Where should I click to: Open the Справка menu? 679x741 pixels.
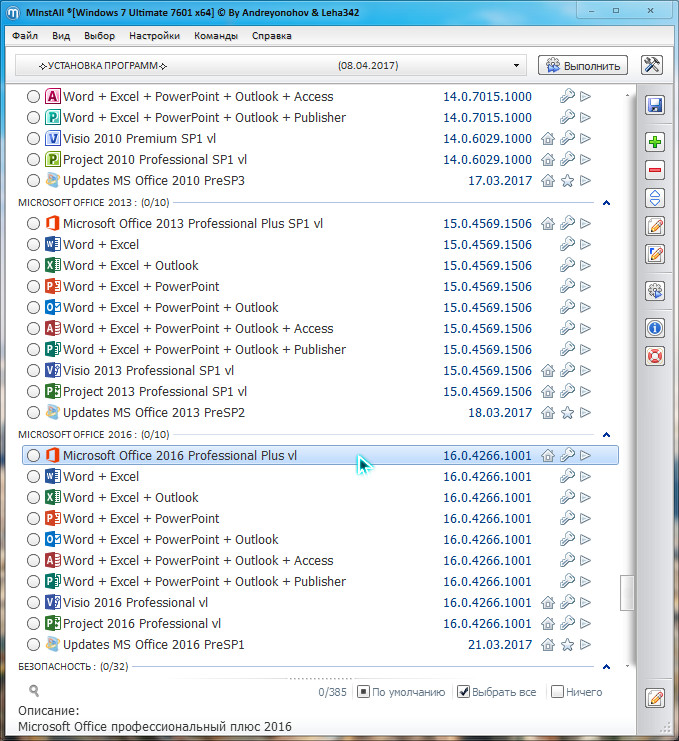(271, 36)
